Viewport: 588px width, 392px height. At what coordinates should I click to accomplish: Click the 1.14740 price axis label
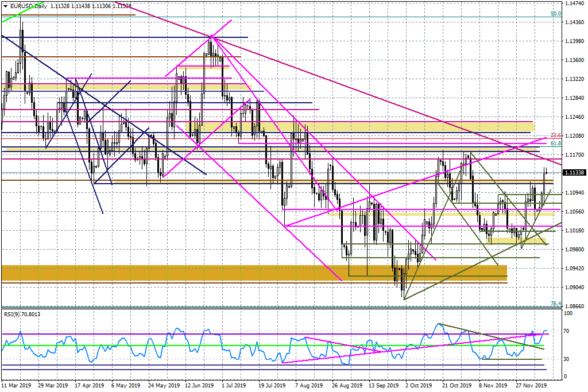(x=574, y=3)
